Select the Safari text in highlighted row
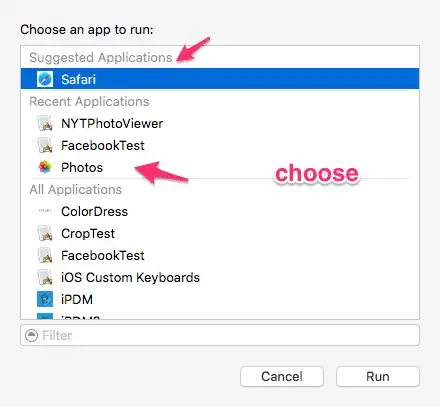This screenshot has width=440, height=407. pos(79,79)
